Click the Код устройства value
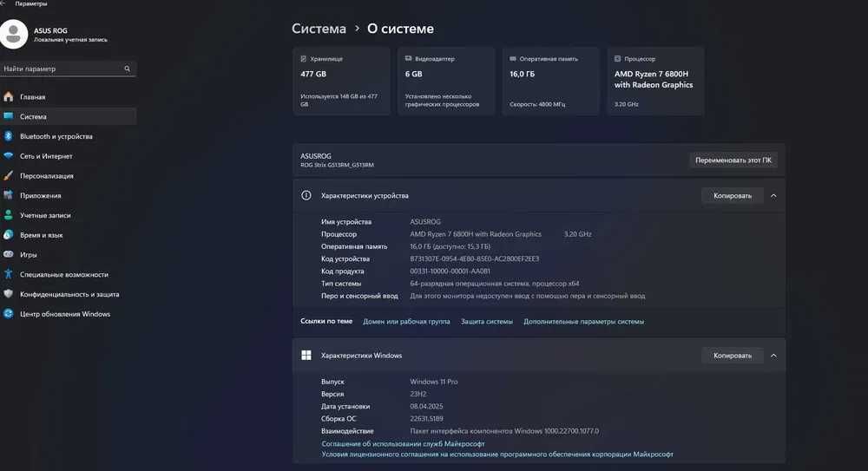This screenshot has width=868, height=471. tap(475, 259)
